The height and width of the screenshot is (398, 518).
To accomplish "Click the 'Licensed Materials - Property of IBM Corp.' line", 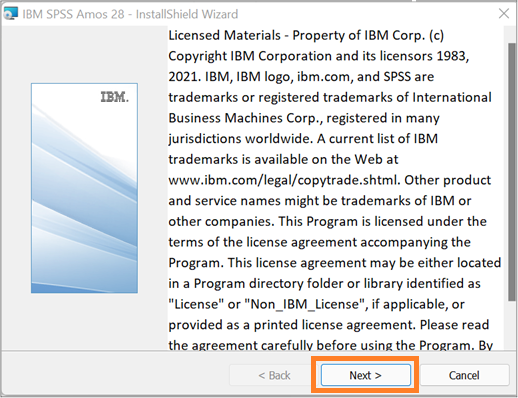I will point(306,35).
